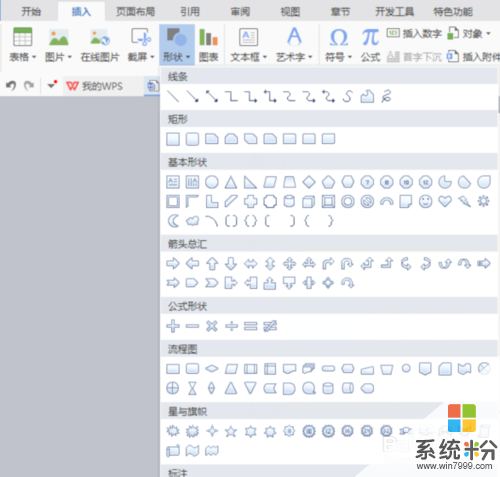Switch to the 视图 view tab
Image resolution: width=500 pixels, height=477 pixels.
(x=290, y=12)
